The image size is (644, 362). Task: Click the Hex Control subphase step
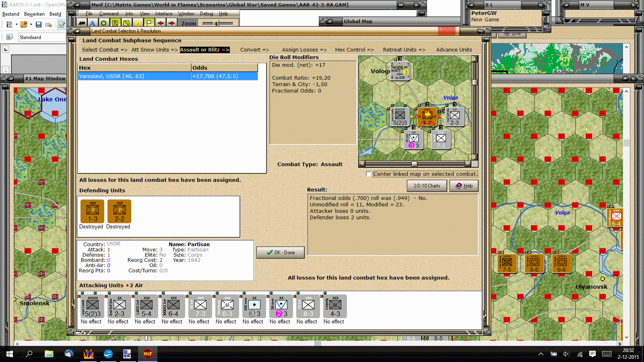click(355, 50)
